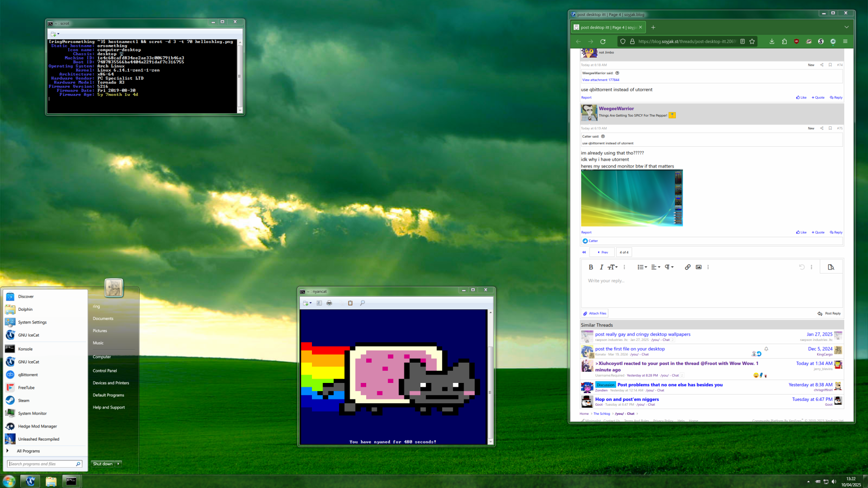
Task: Open the file manager taskbar icon
Action: 51,481
